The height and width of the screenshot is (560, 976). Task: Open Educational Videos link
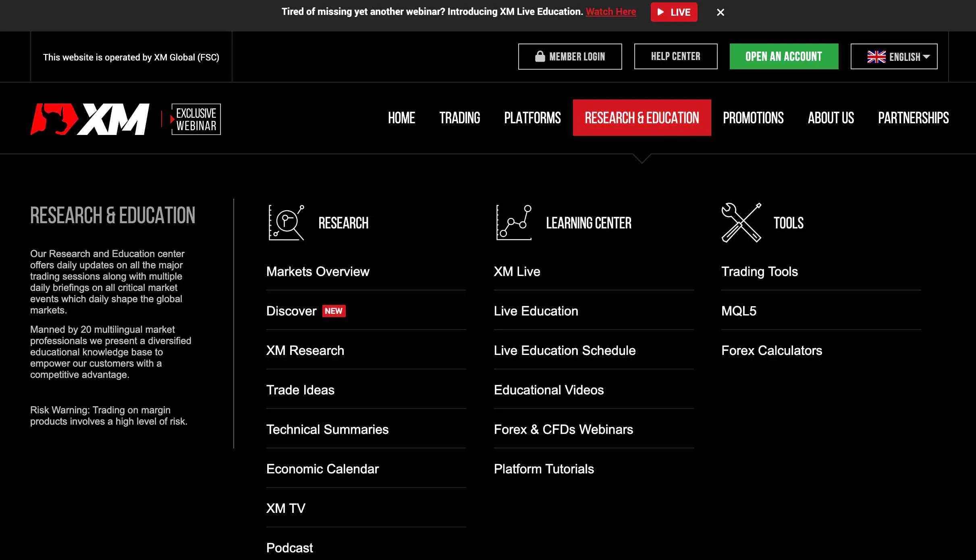pos(549,390)
